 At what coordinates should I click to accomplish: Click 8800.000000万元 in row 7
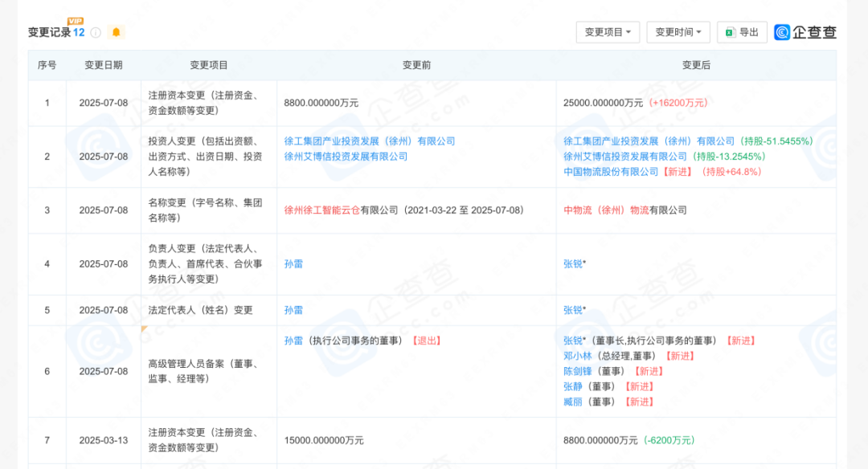tap(600, 440)
